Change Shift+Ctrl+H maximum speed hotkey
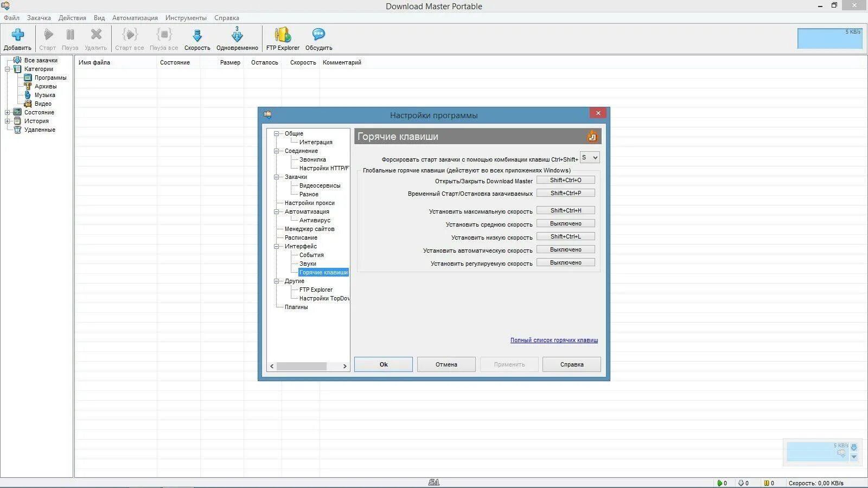 coord(566,210)
